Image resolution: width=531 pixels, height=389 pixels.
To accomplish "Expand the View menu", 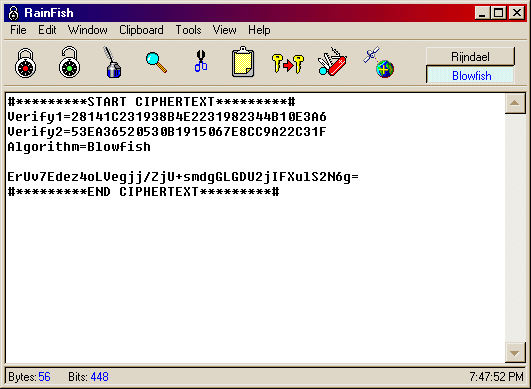I will 224,30.
